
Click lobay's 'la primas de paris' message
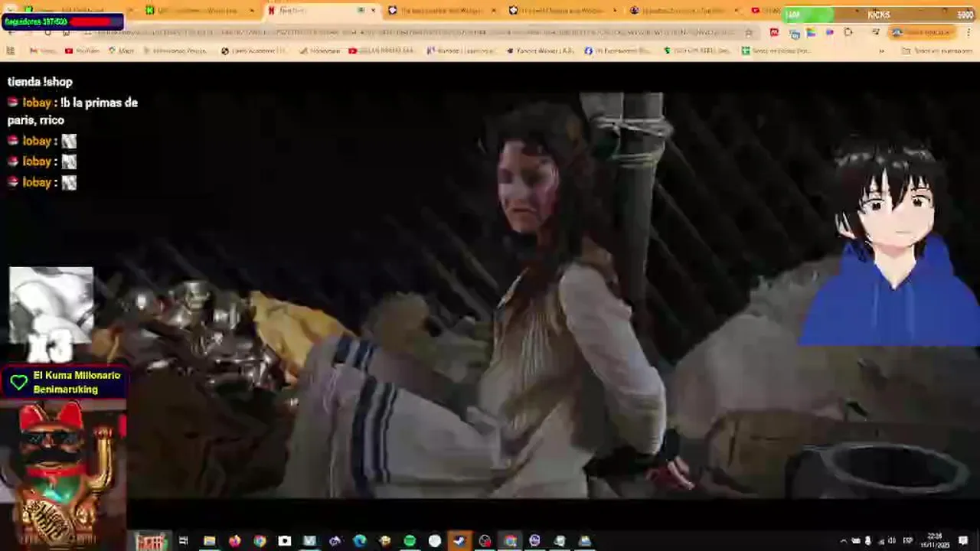coord(73,111)
